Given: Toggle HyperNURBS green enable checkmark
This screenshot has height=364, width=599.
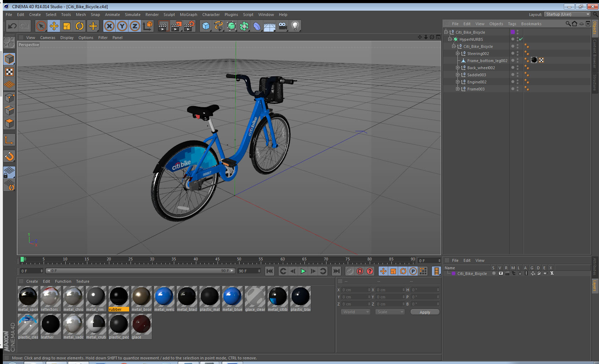Looking at the screenshot, I should (x=521, y=39).
